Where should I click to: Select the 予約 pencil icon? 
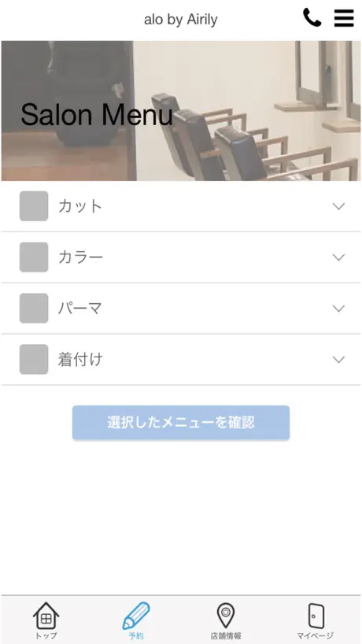(x=136, y=616)
